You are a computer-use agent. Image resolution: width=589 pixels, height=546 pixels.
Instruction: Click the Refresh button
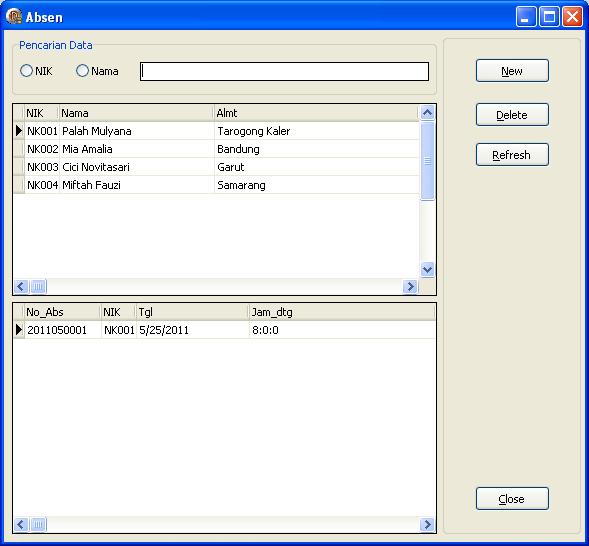[x=512, y=154]
